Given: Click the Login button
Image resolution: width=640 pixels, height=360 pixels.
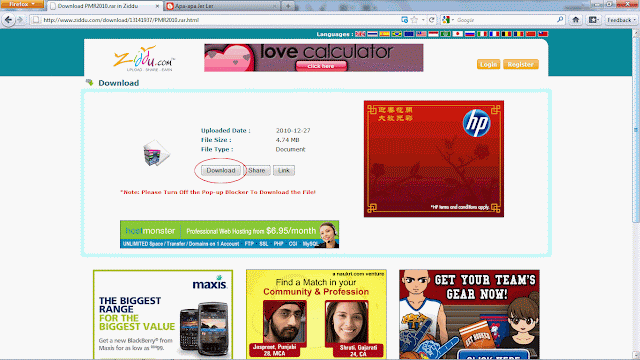Looking at the screenshot, I should [488, 64].
